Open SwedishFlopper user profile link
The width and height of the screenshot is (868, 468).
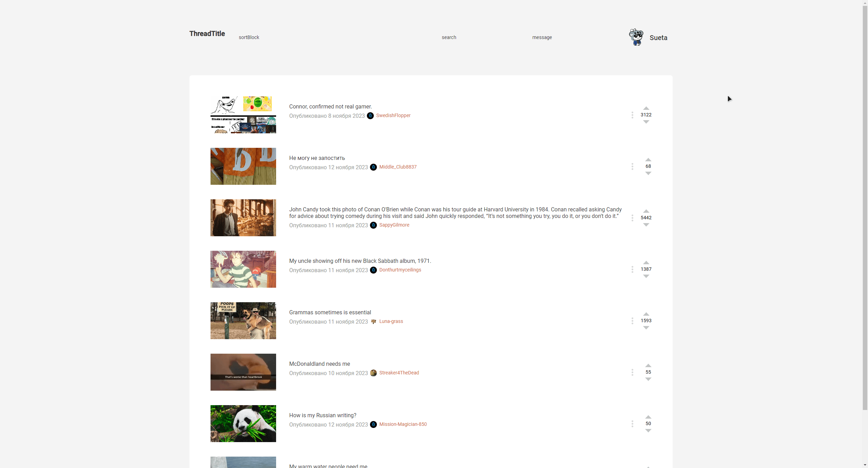pyautogui.click(x=393, y=115)
